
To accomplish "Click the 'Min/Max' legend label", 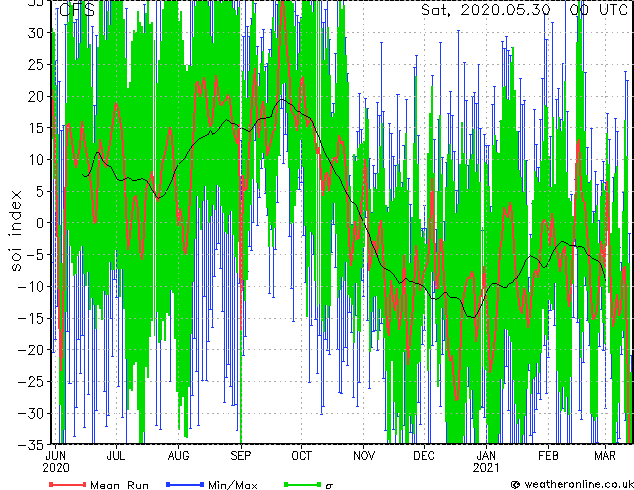I will pos(232,485).
